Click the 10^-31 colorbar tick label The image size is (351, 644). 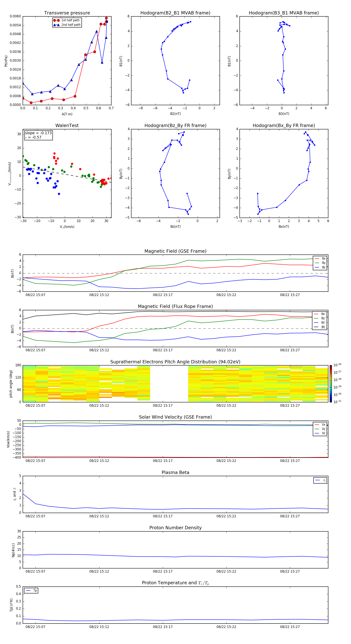coord(337,402)
